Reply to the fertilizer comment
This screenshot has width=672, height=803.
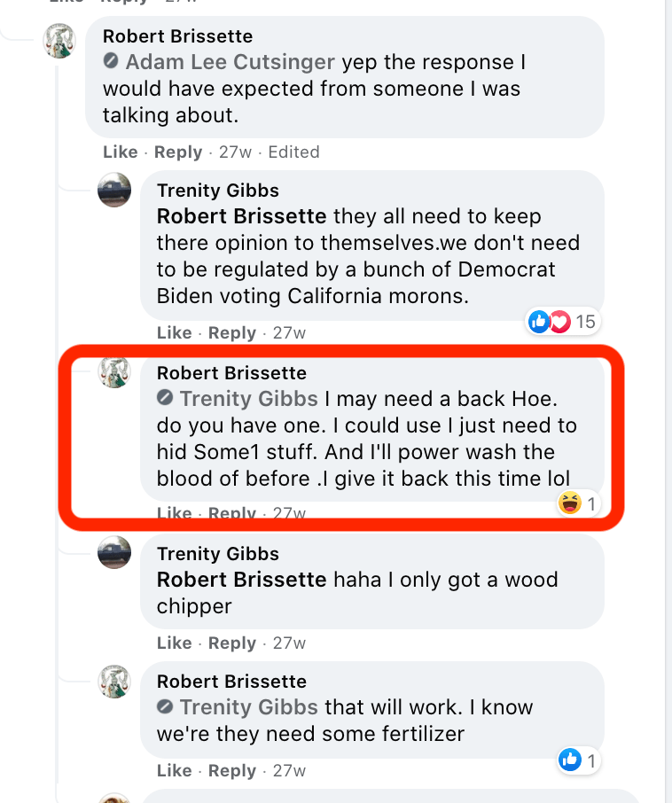tap(232, 771)
